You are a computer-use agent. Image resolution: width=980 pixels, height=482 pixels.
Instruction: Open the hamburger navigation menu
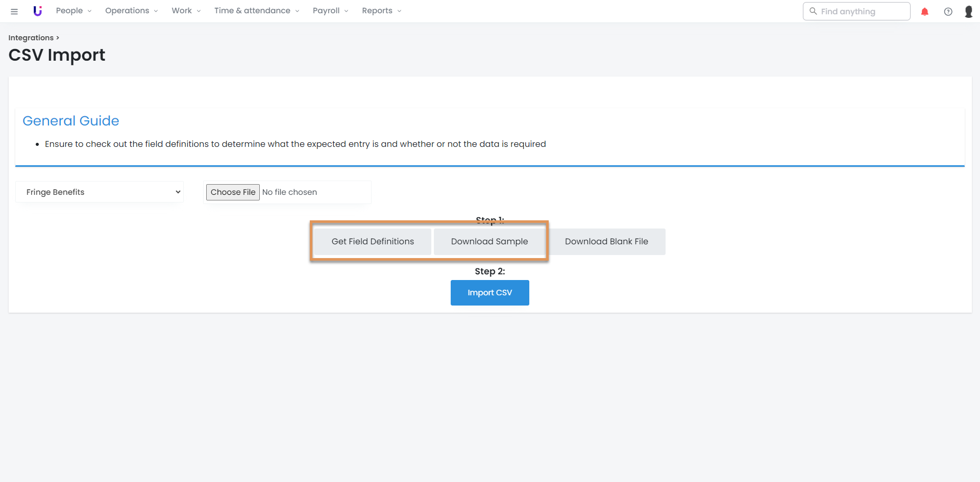[14, 11]
